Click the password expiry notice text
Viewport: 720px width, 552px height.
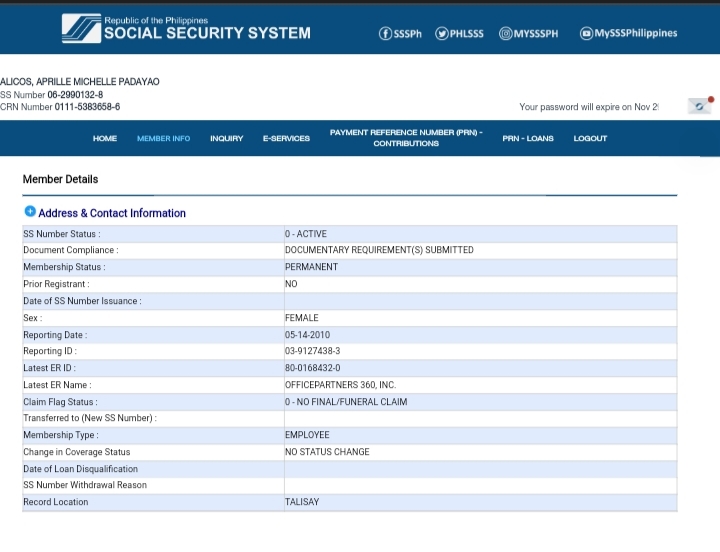pos(588,107)
